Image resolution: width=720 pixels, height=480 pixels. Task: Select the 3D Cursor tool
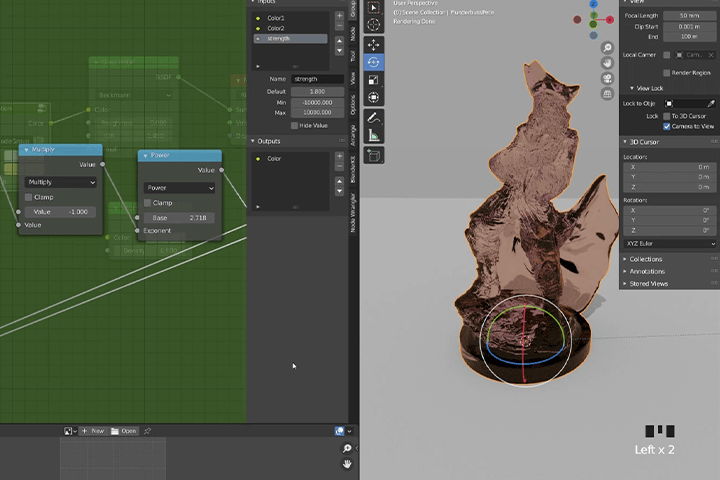click(374, 25)
